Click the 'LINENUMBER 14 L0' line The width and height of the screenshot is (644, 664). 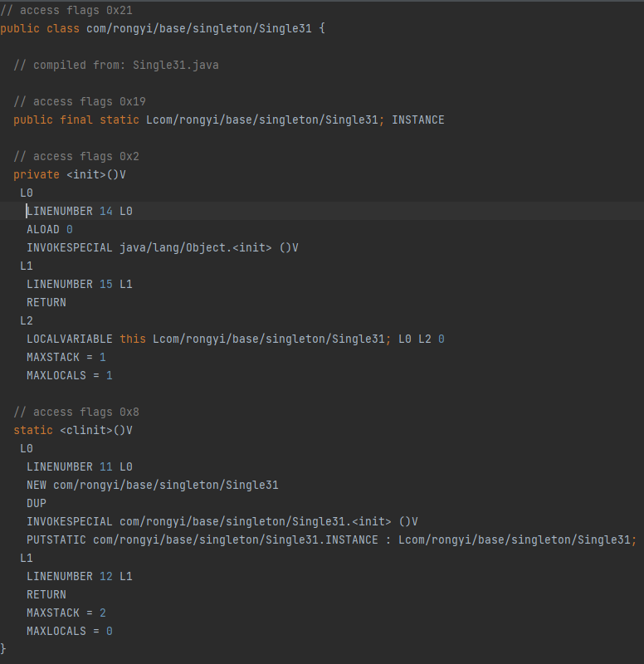coord(80,211)
